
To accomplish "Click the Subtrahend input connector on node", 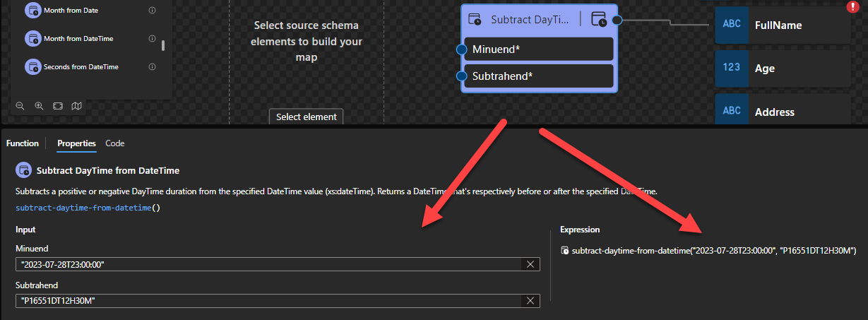I will [462, 76].
